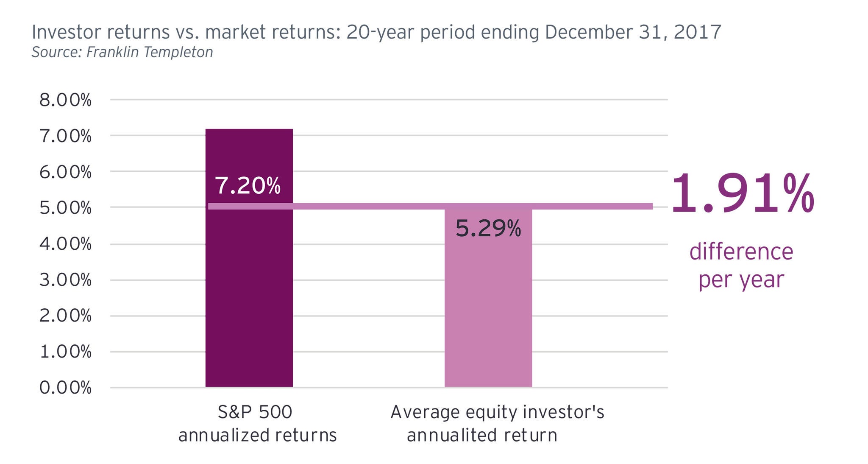This screenshot has width=868, height=464.
Task: Click the 4.00% y-axis label
Action: coord(65,244)
